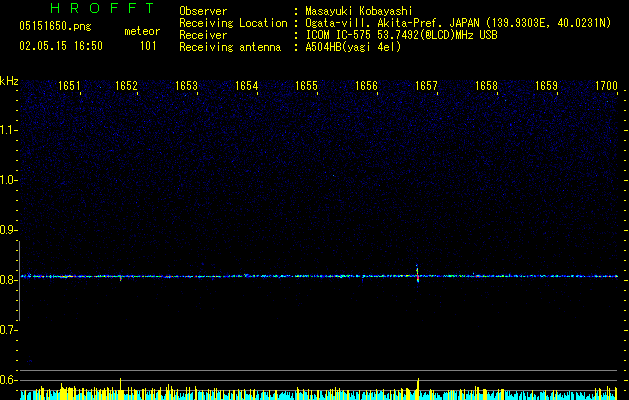The height and width of the screenshot is (400, 629).
Task: Click the 0.8 kHz frequency label
Action: click(x=8, y=280)
